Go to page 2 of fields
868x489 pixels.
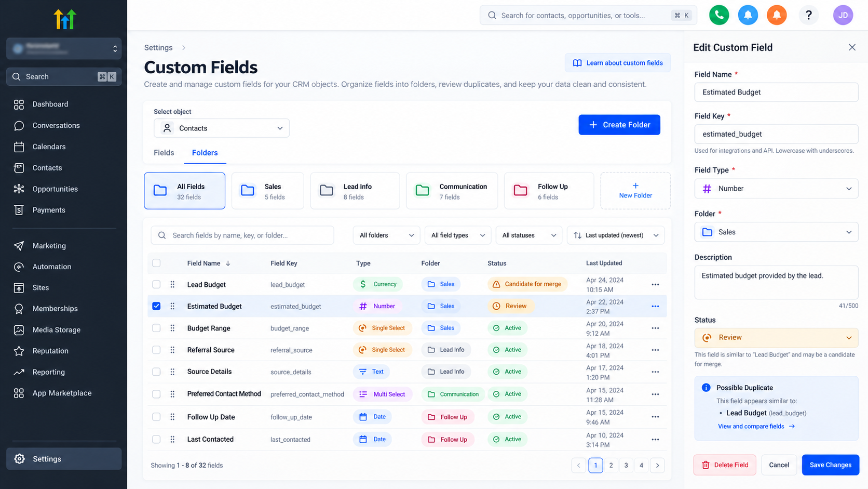coord(611,466)
